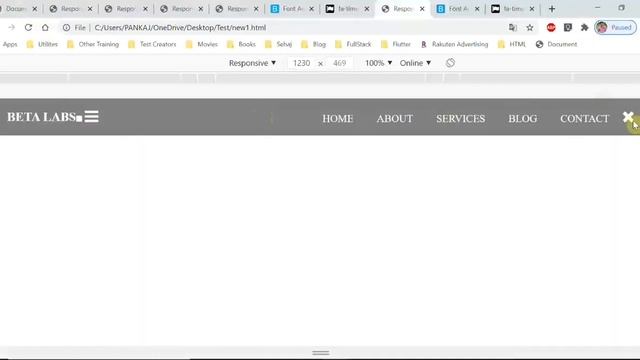
Task: Open the Document bookmark
Action: pyautogui.click(x=556, y=44)
